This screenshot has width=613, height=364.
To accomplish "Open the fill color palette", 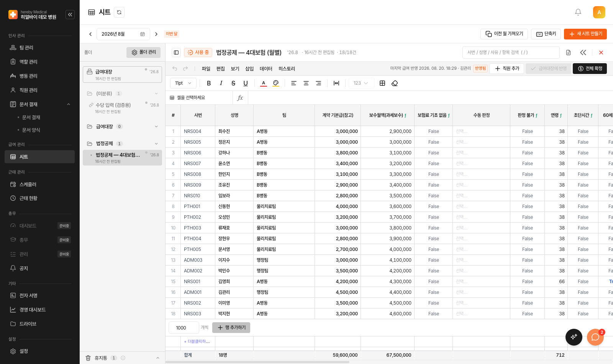I will 276,83.
